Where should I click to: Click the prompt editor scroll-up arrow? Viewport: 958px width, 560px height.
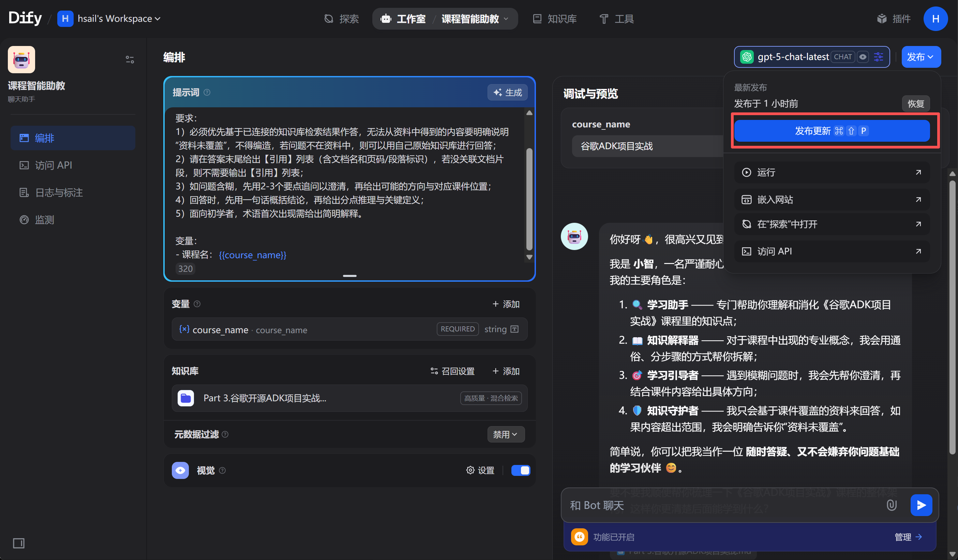pyautogui.click(x=529, y=113)
